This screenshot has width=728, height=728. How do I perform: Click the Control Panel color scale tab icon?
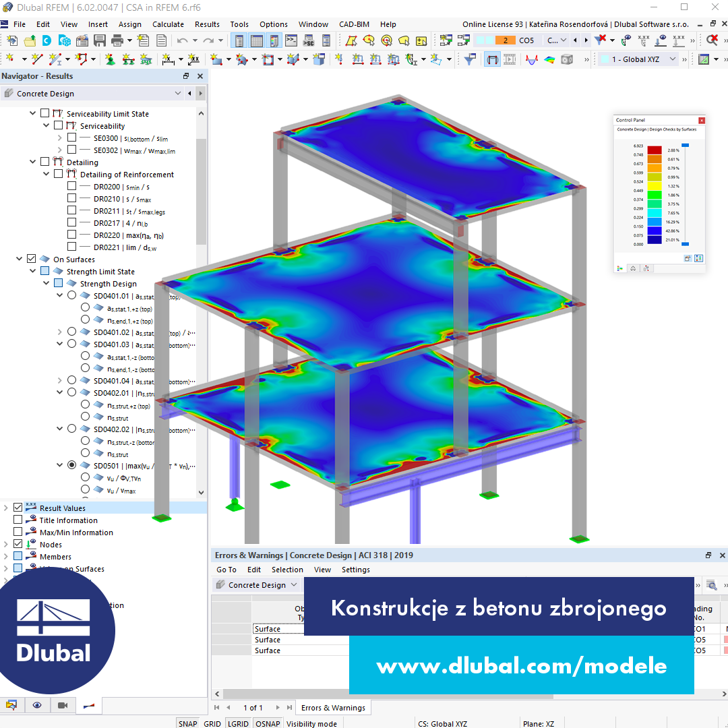[620, 268]
